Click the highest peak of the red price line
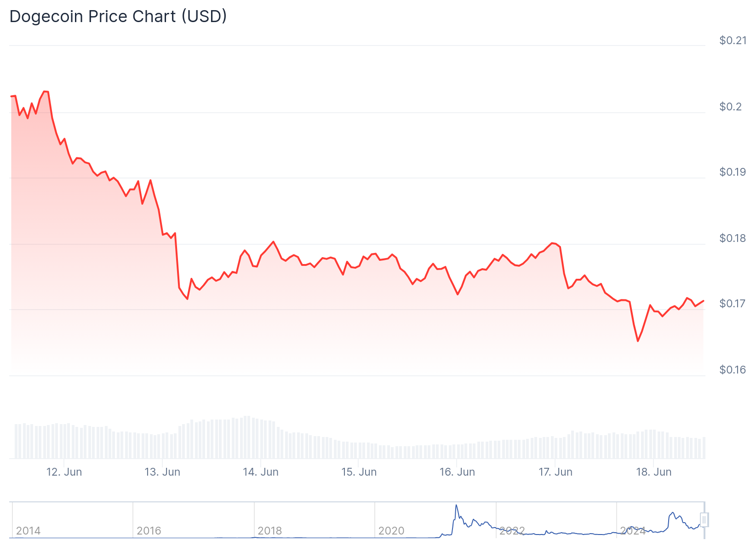This screenshot has height=552, width=756. 45,92
